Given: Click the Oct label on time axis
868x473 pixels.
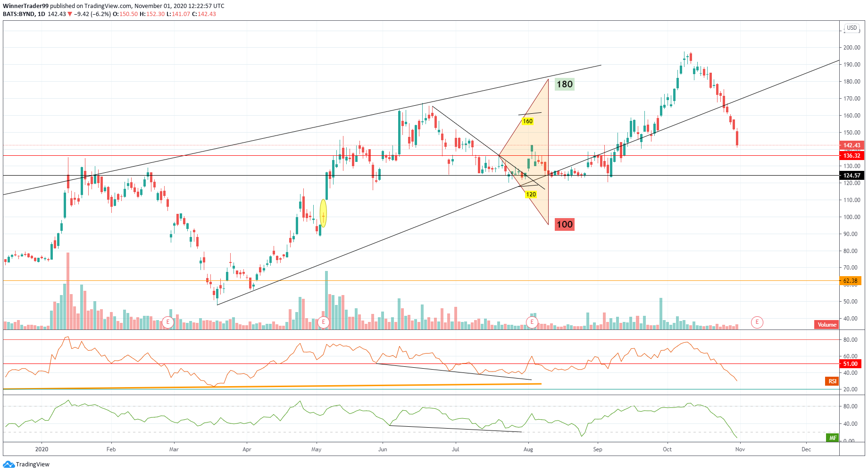Looking at the screenshot, I should click(x=667, y=449).
